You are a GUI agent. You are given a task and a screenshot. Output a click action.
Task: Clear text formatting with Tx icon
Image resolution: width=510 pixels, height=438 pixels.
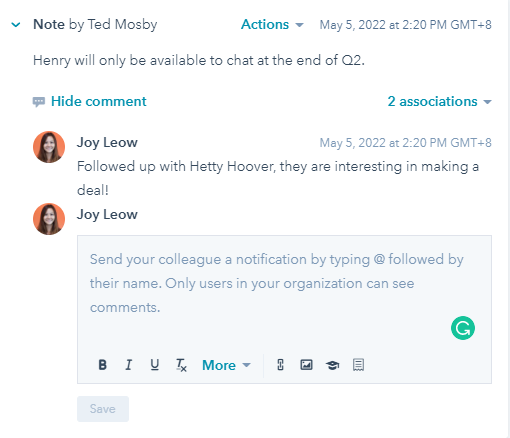pos(181,365)
